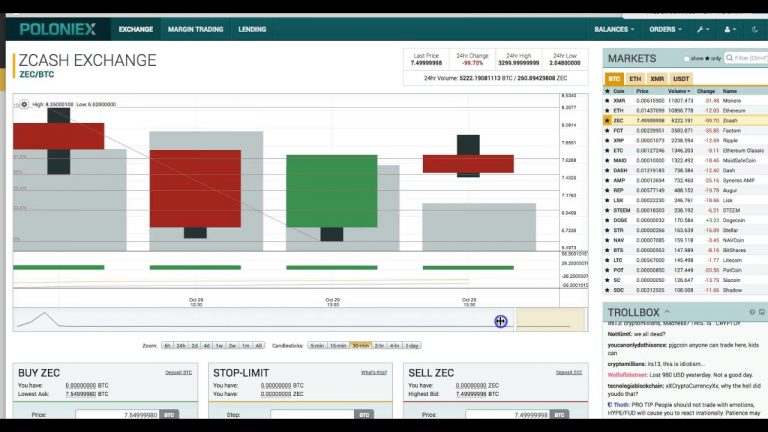
Task: Open the Balances dropdown
Action: 614,29
